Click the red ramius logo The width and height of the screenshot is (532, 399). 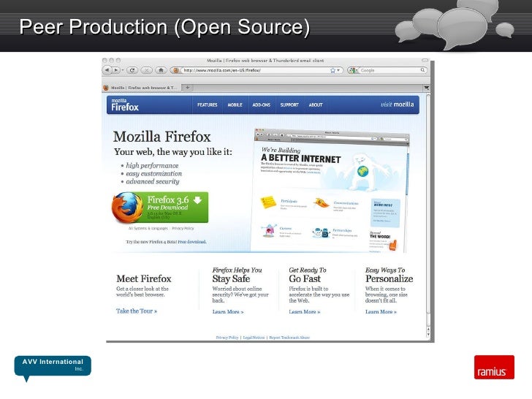click(x=494, y=367)
